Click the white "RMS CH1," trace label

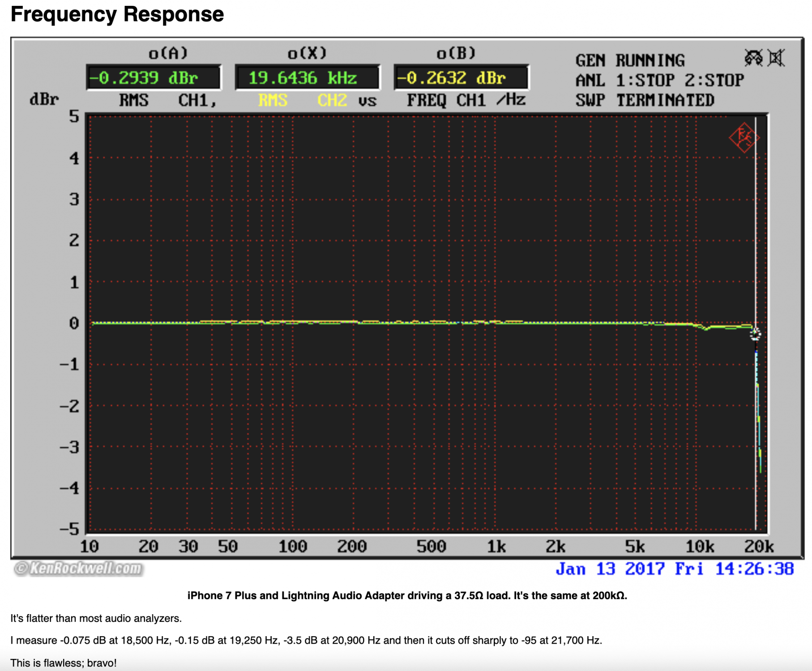point(168,100)
